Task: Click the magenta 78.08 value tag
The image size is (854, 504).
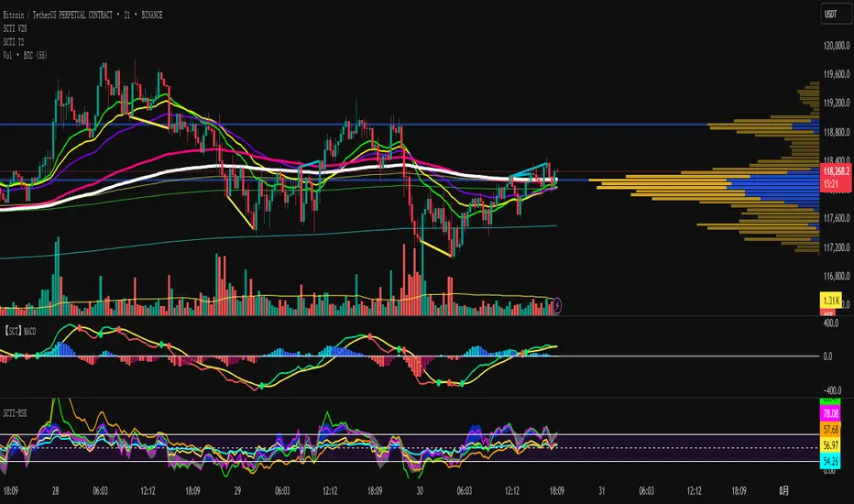Action: point(830,413)
